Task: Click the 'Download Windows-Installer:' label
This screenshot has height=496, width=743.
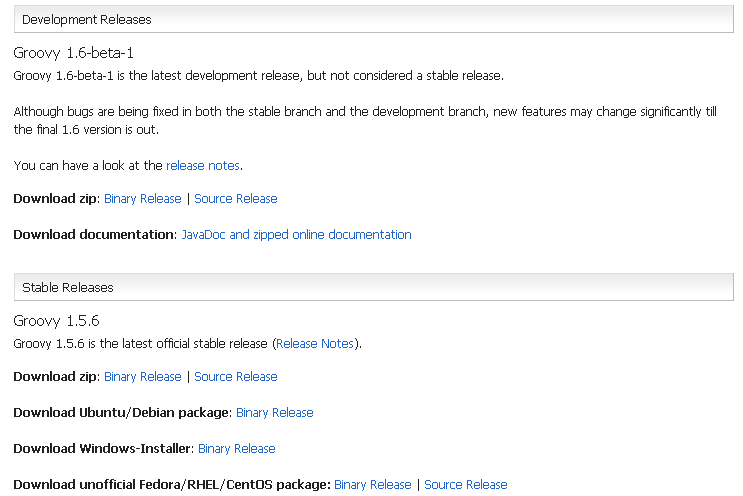Action: click(103, 449)
